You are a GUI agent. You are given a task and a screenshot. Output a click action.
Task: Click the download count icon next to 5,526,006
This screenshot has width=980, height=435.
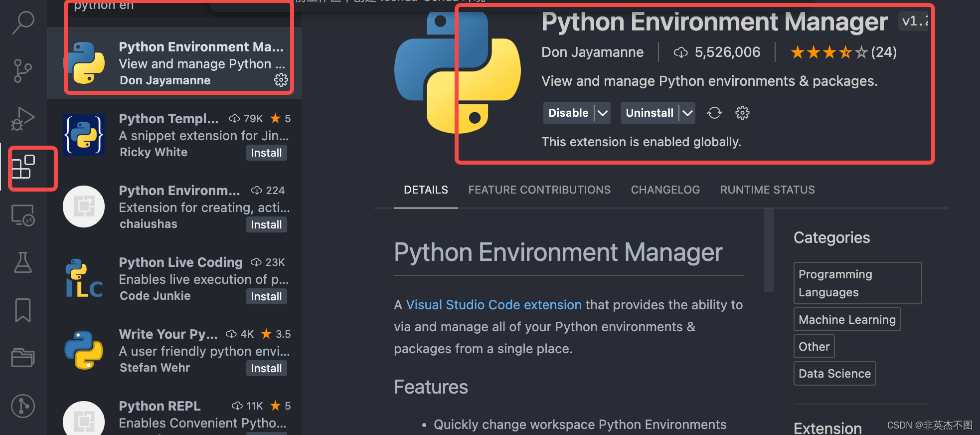click(680, 52)
